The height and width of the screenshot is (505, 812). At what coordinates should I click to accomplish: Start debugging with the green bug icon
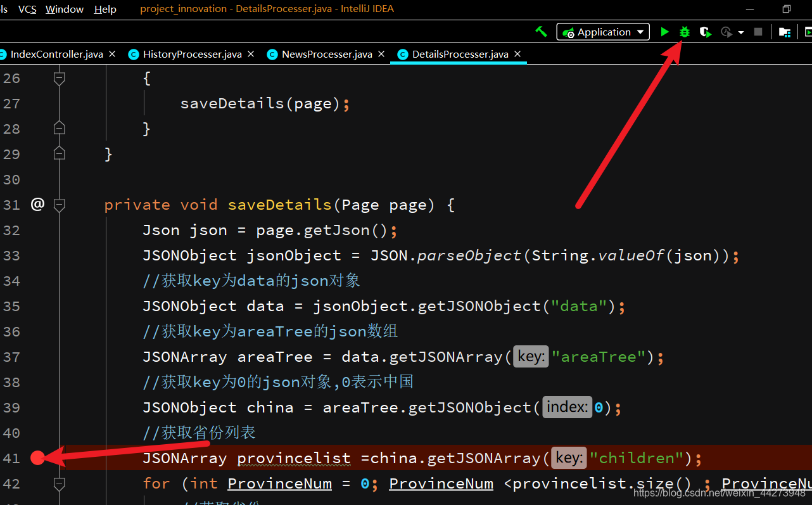click(685, 32)
